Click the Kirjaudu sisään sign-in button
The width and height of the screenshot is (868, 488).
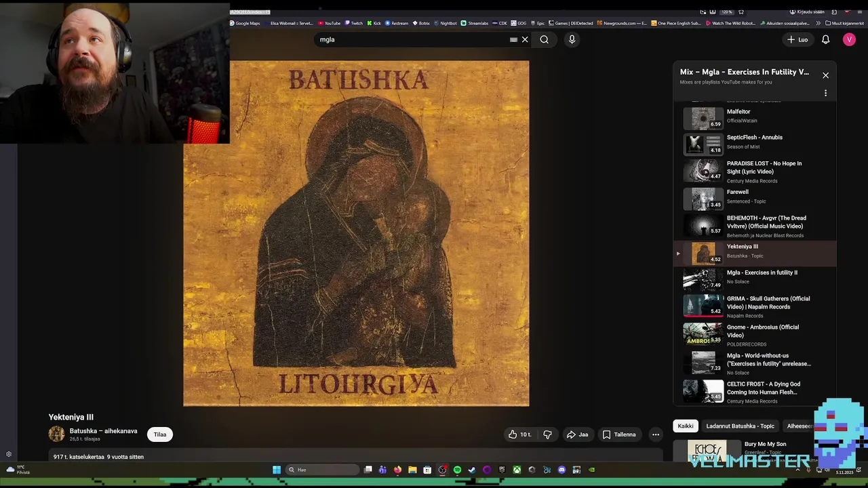coord(807,12)
